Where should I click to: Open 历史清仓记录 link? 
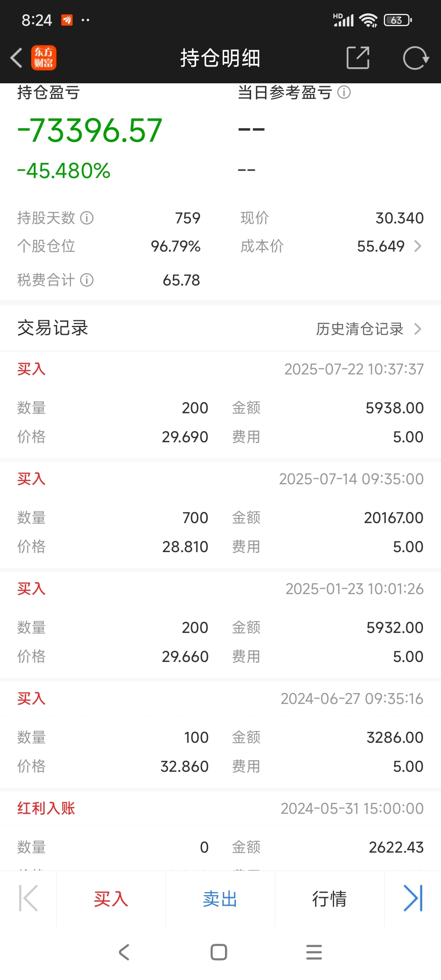click(359, 329)
